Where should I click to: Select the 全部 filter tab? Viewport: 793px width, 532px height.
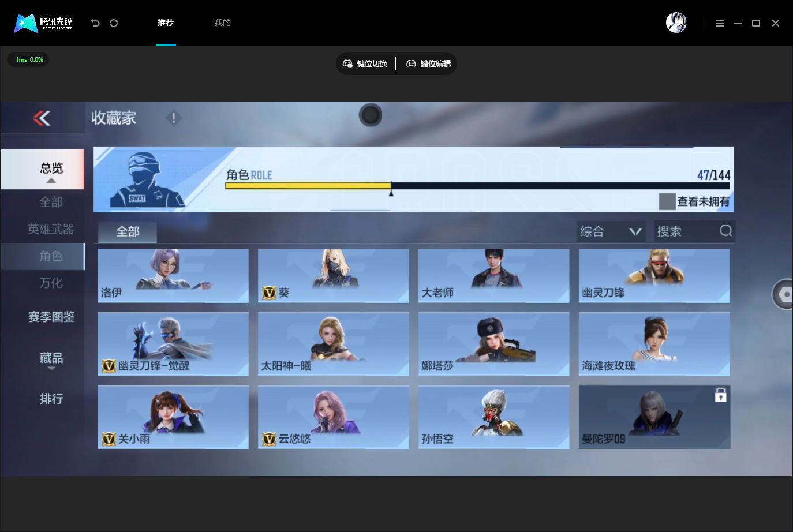128,232
